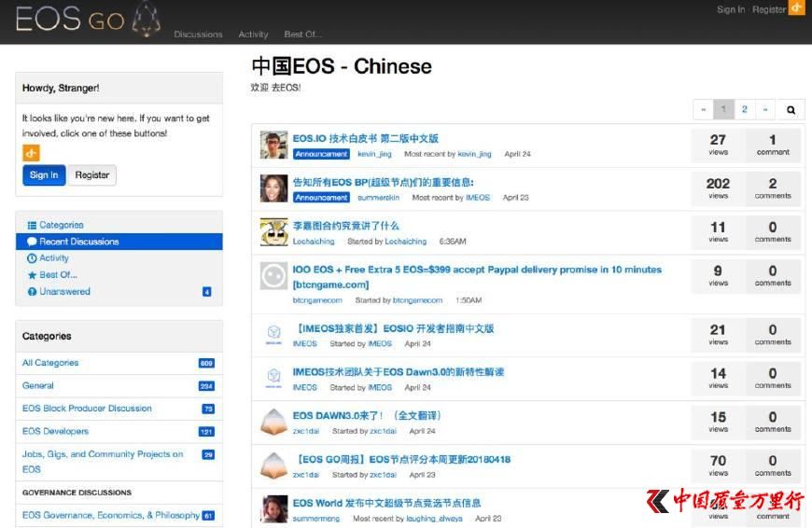Open EOS Block Producer Discussion category
Viewport: 812px width, 528px height.
[x=87, y=409]
